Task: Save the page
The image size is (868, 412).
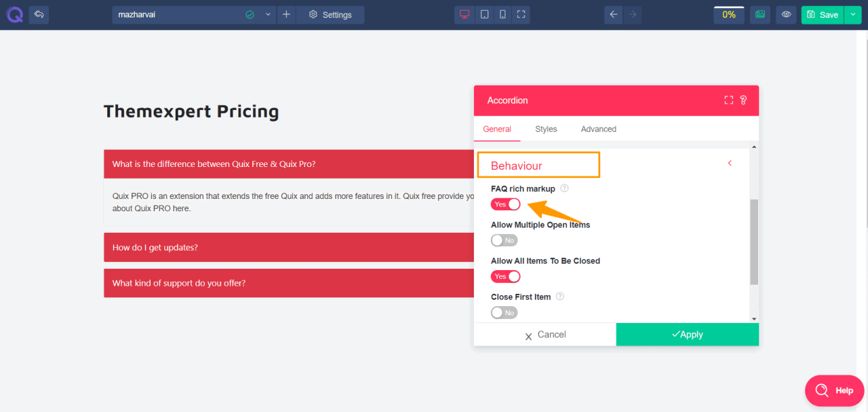Action: click(822, 14)
